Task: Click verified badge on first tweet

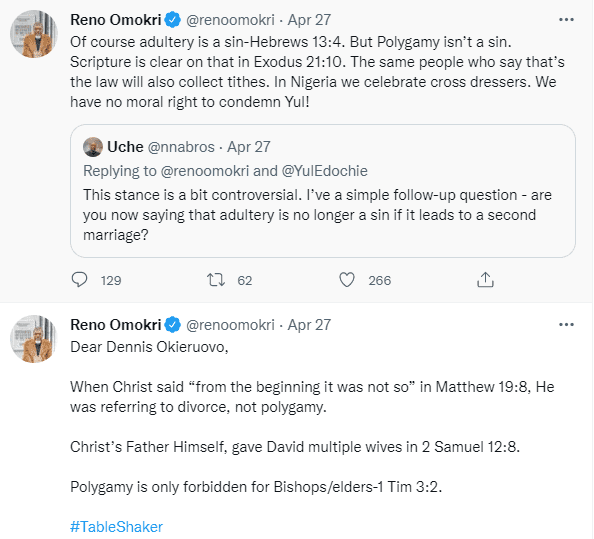Action: click(x=173, y=20)
